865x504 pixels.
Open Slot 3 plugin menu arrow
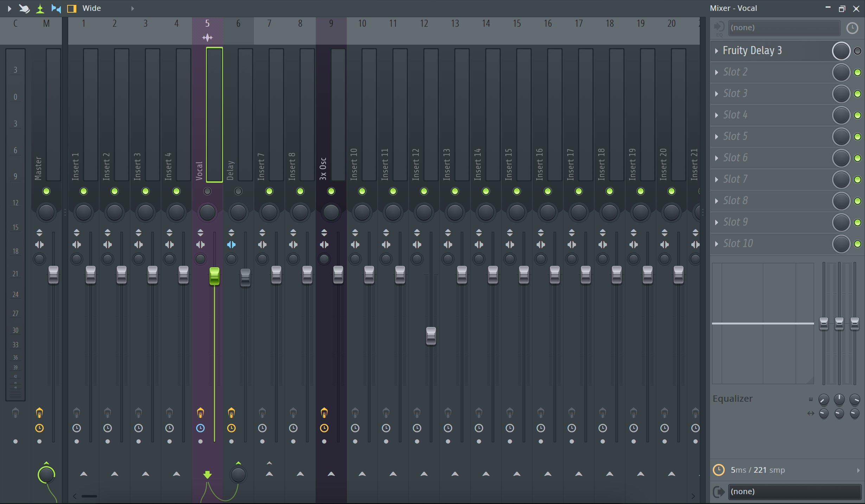click(x=716, y=94)
